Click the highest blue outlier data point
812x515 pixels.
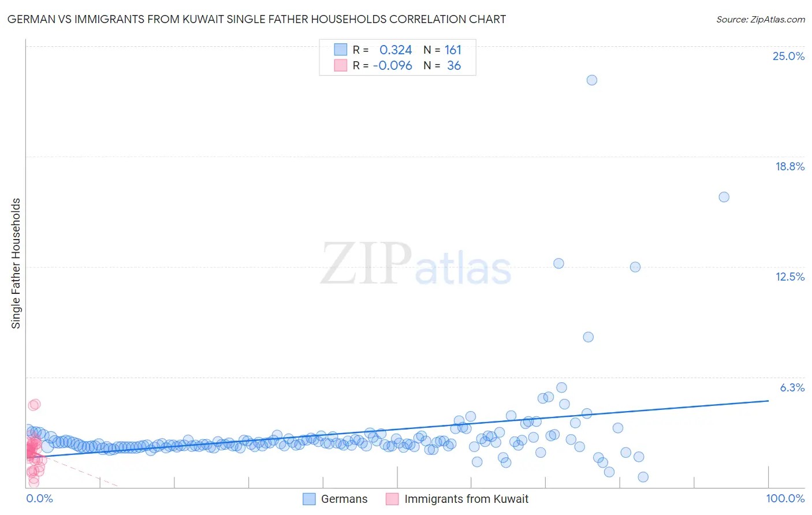click(x=591, y=80)
